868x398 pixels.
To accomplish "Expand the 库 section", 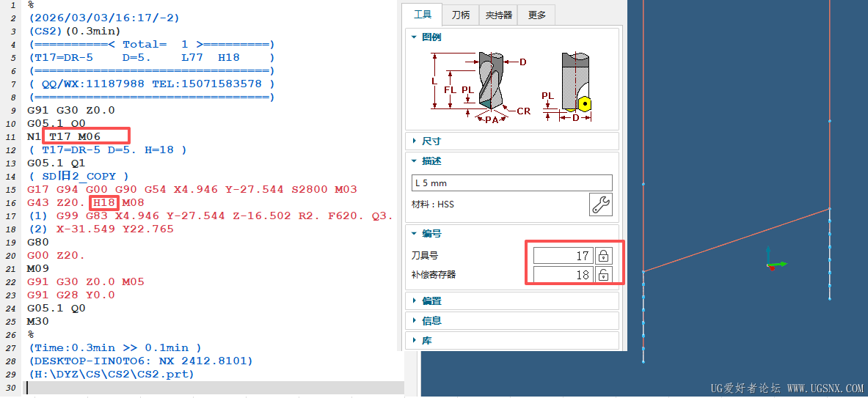I will 512,341.
